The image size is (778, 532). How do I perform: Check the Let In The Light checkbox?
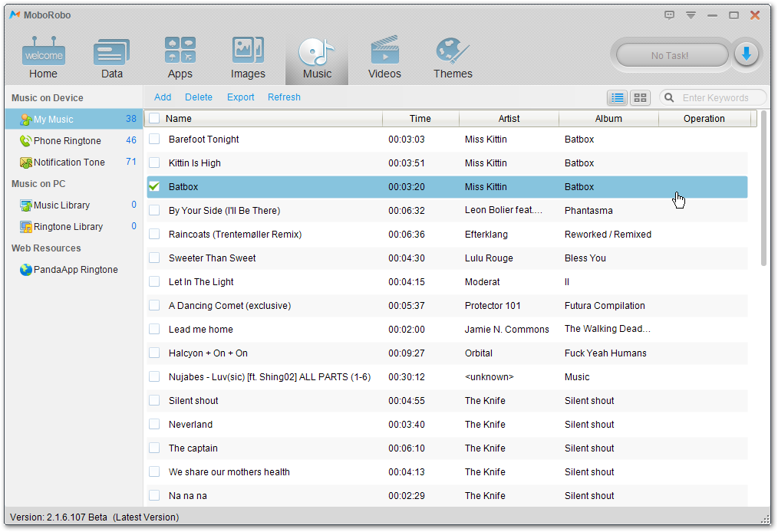tap(154, 281)
